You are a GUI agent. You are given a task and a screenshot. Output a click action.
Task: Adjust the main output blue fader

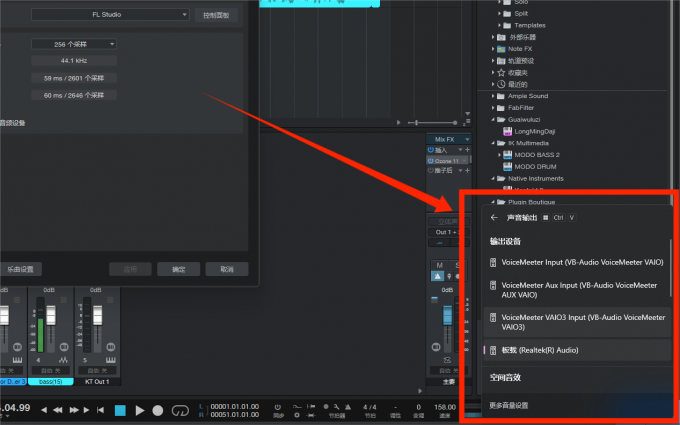(447, 315)
